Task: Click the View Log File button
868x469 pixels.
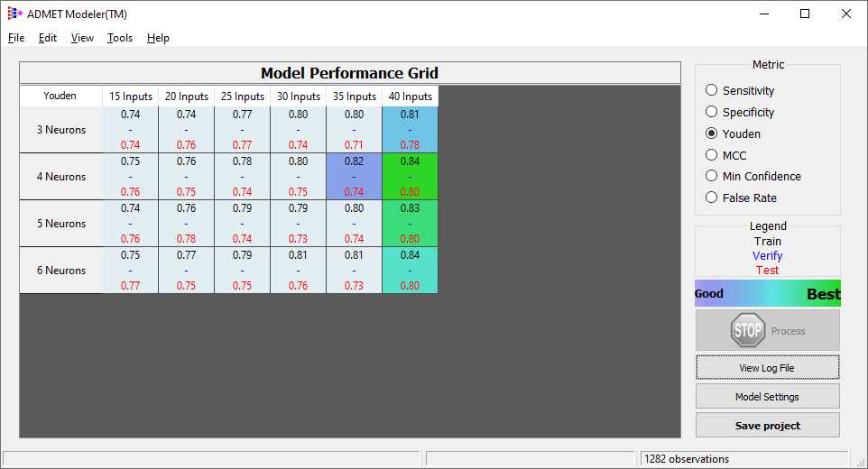Action: point(767,367)
